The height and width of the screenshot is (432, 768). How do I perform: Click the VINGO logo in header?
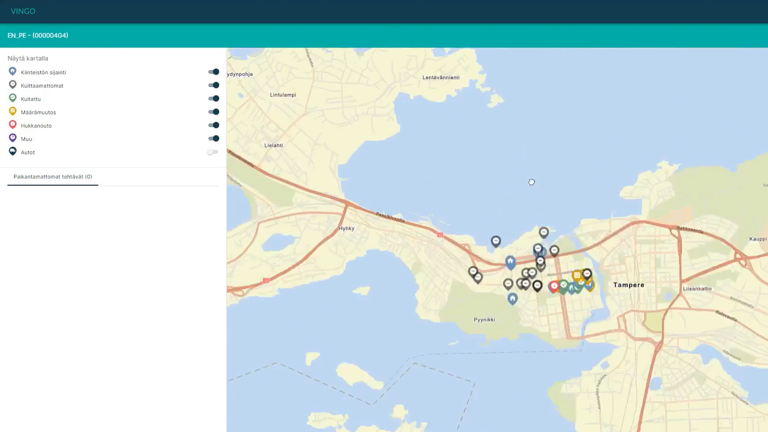[x=23, y=12]
